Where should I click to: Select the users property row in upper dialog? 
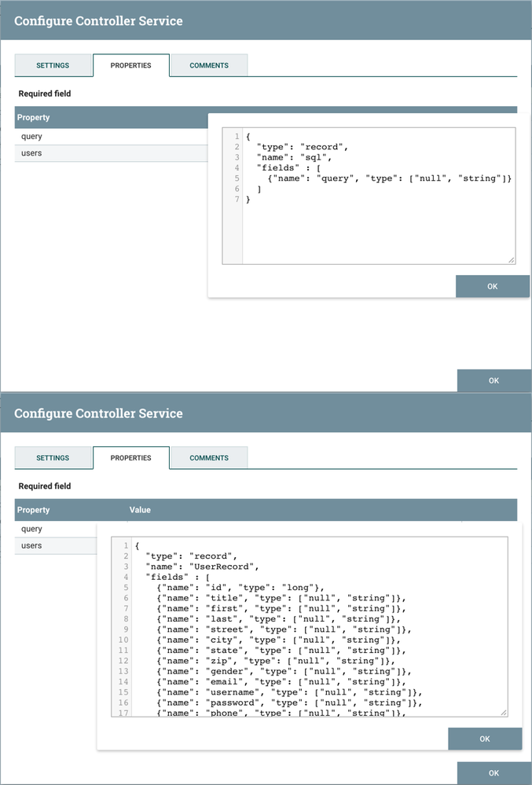click(111, 153)
